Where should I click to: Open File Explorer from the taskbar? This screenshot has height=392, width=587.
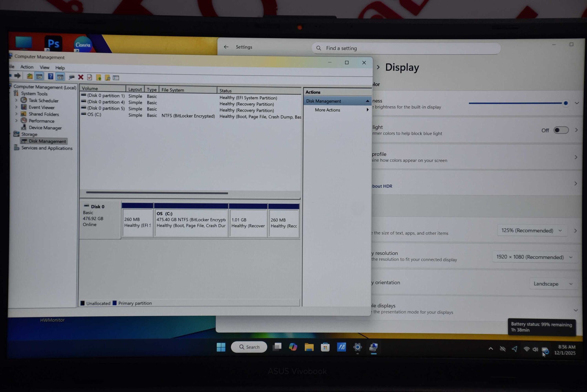point(309,347)
